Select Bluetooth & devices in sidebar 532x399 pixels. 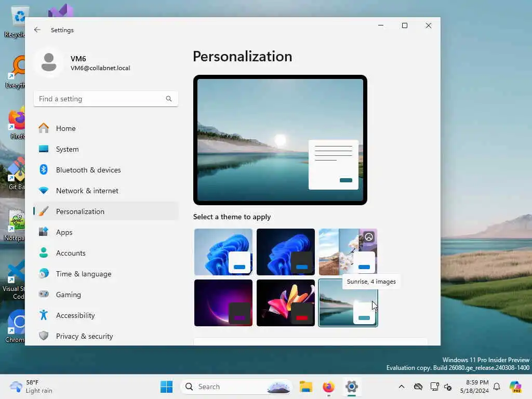[106, 170]
